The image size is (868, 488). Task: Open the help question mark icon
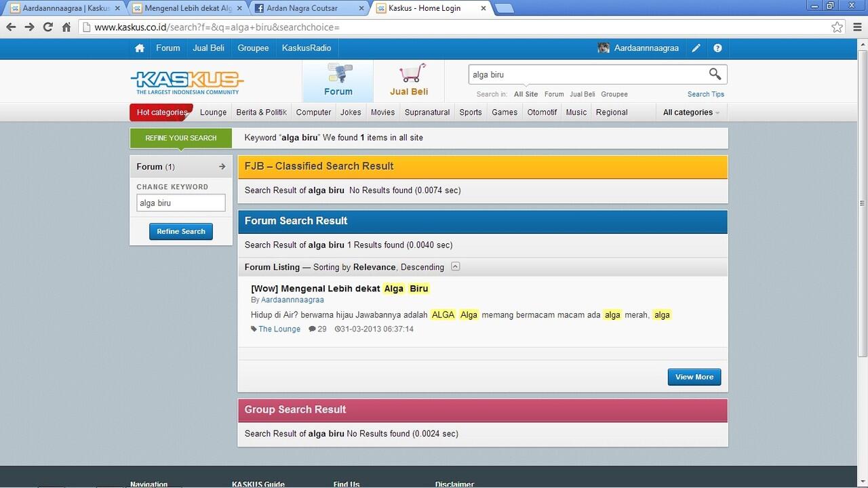tap(717, 48)
